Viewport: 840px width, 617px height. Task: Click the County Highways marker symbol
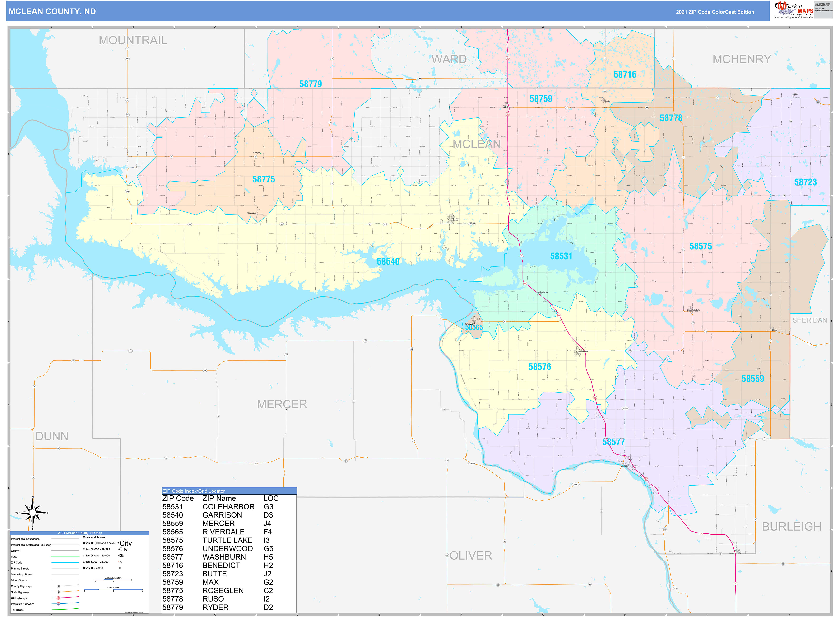pyautogui.click(x=58, y=586)
